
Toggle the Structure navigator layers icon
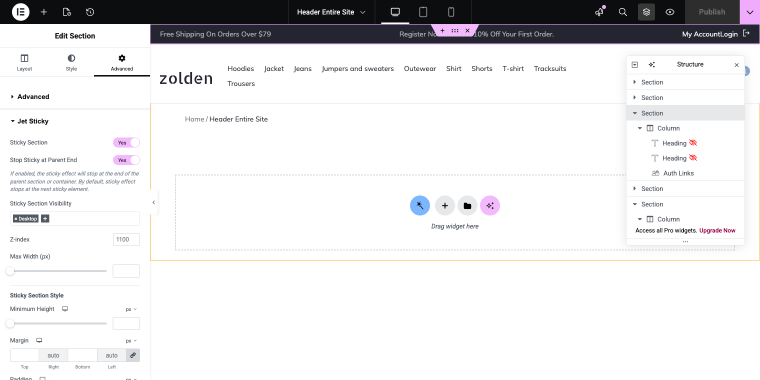click(647, 12)
